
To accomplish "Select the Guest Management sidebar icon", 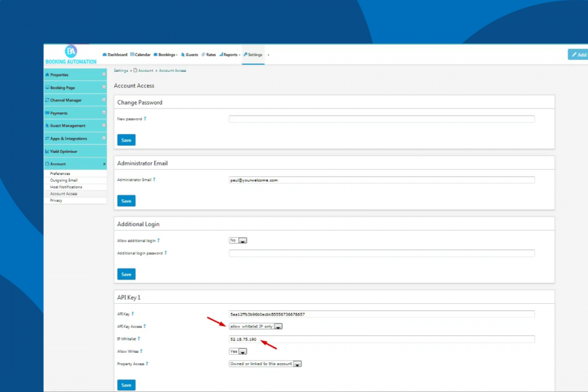I will tap(48, 125).
